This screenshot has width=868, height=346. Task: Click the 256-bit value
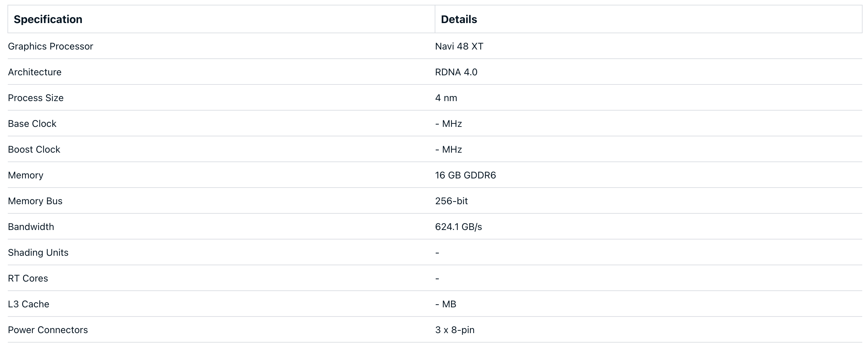[x=451, y=201]
